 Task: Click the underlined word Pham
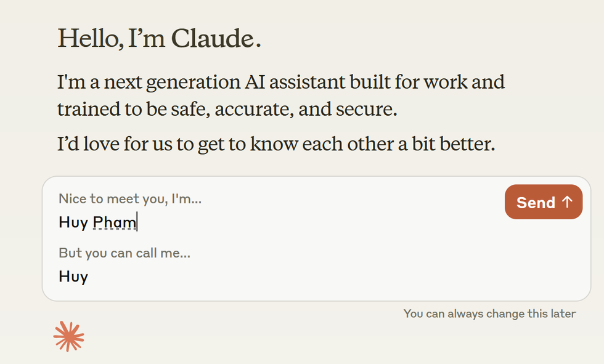pyautogui.click(x=115, y=222)
